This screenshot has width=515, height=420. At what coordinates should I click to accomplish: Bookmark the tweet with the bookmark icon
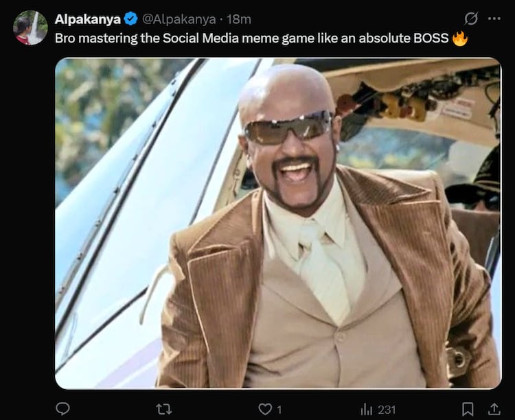(468, 409)
